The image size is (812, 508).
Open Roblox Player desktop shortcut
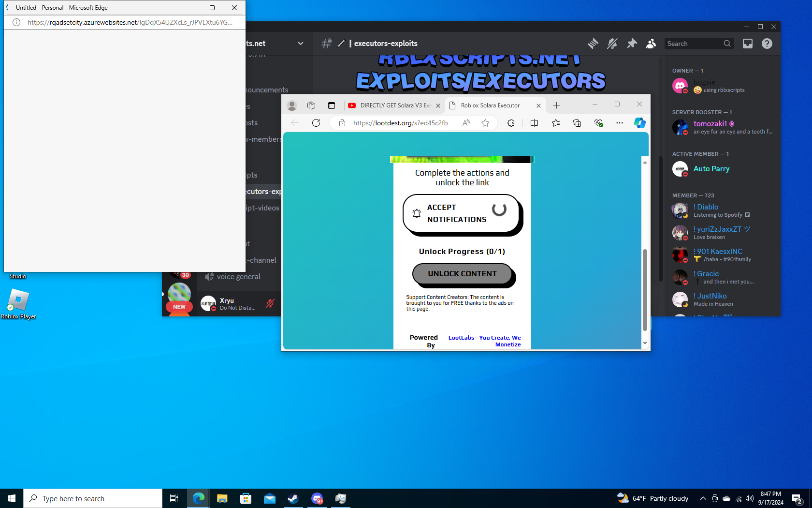[18, 304]
